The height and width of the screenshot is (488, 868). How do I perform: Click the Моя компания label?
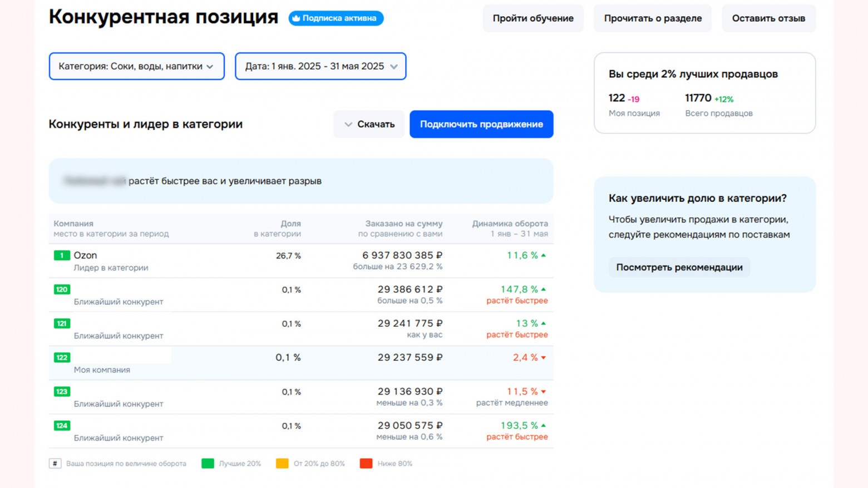pos(102,370)
